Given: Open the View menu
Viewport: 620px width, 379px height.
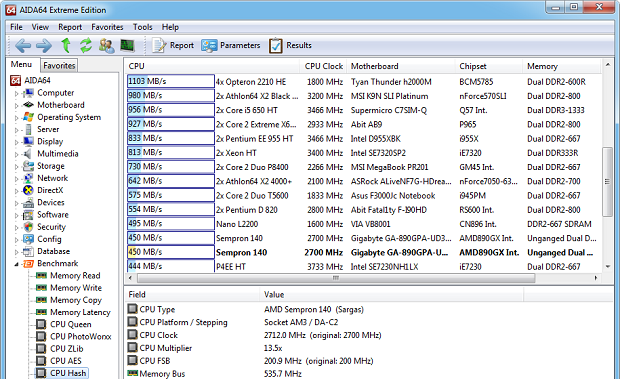Looking at the screenshot, I should [40, 27].
